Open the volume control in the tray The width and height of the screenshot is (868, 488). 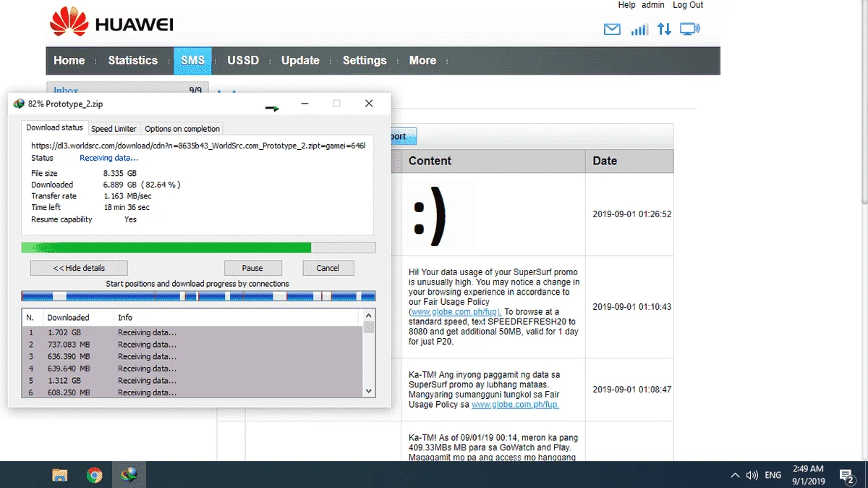752,476
